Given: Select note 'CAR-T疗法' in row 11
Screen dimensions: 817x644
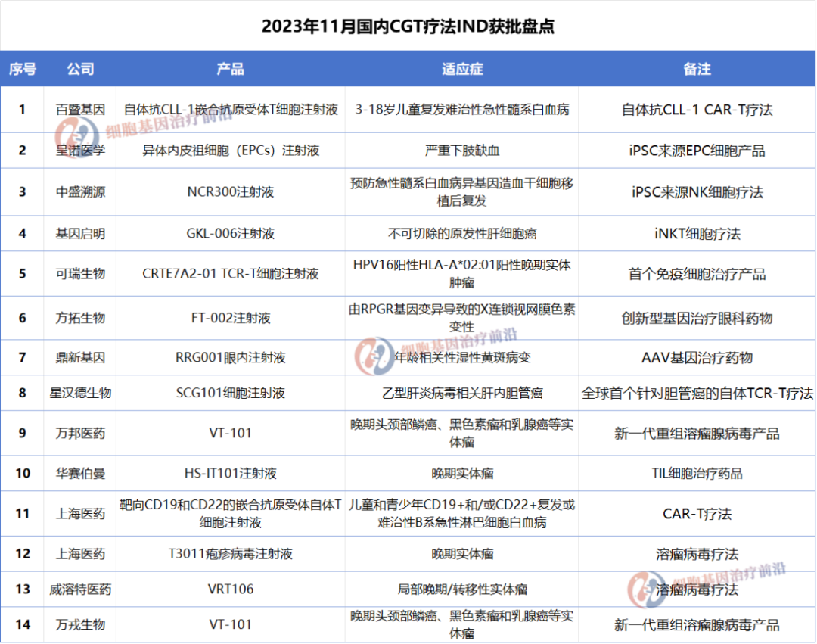Looking at the screenshot, I should [697, 514].
